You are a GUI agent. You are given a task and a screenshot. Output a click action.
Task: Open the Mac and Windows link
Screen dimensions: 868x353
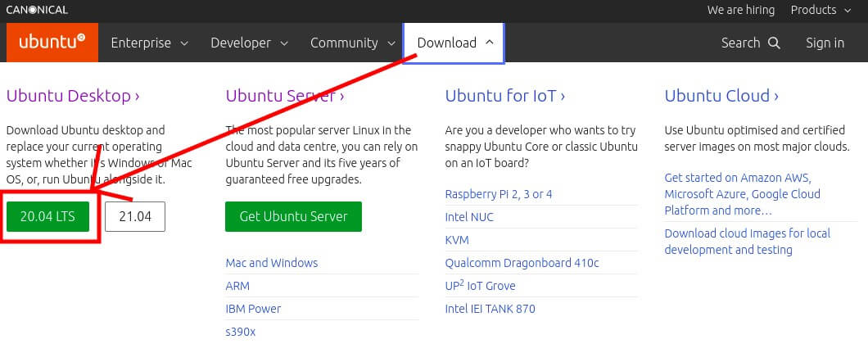point(272,262)
